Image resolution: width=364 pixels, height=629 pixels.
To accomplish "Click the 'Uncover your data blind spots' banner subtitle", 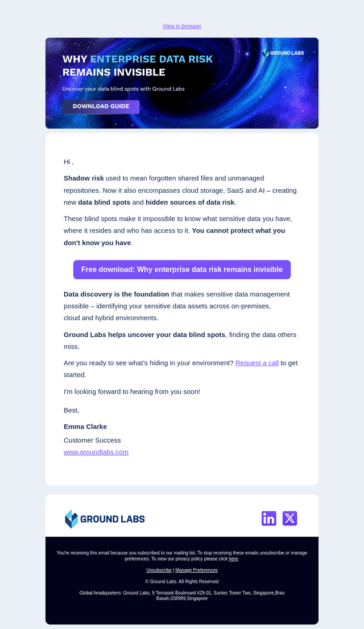I will 123,89.
